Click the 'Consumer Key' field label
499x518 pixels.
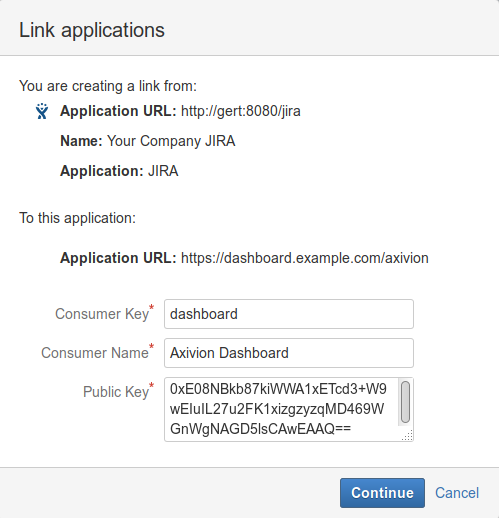pos(102,314)
